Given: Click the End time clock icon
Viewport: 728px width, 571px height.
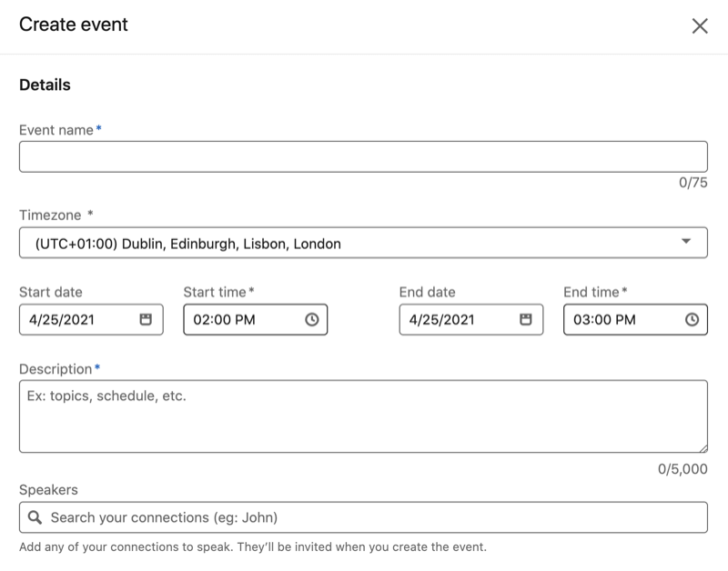Looking at the screenshot, I should tap(692, 319).
